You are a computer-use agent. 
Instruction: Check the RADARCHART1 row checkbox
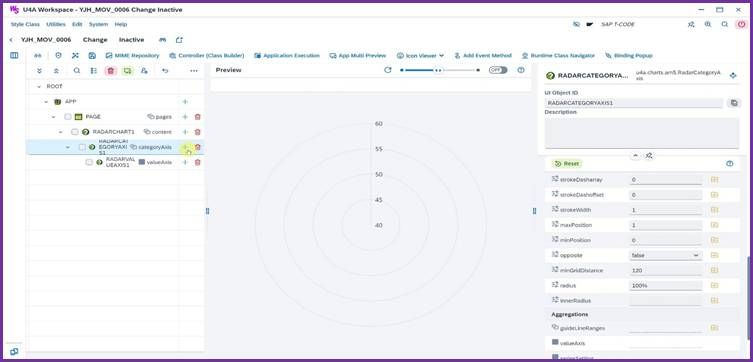click(x=74, y=132)
